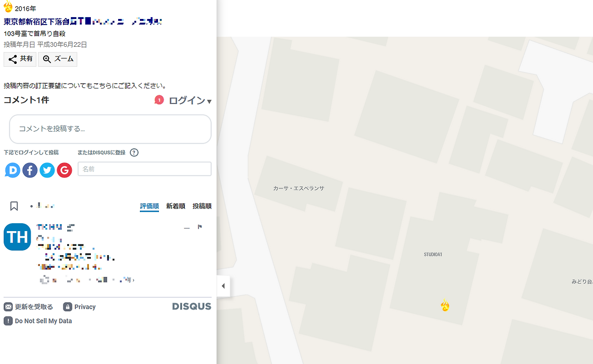The image size is (593, 364).
Task: Open the TH user's avatar
Action: click(x=17, y=237)
